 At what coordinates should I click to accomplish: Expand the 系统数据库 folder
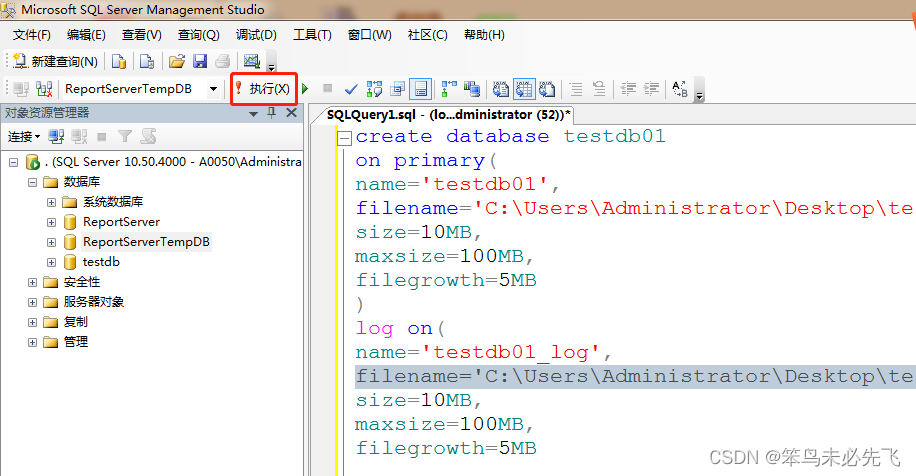(51, 202)
